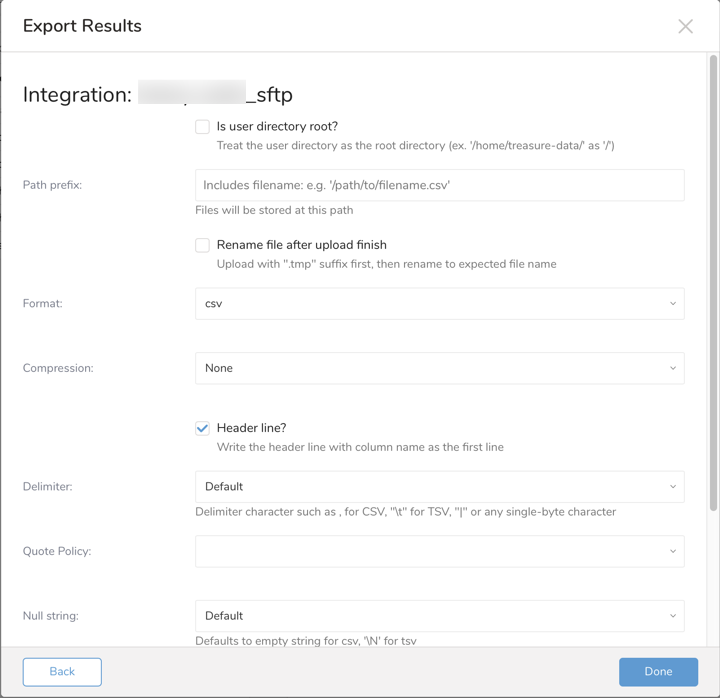Open the Delimiter dropdown
Image resolution: width=720 pixels, height=698 pixels.
click(439, 487)
